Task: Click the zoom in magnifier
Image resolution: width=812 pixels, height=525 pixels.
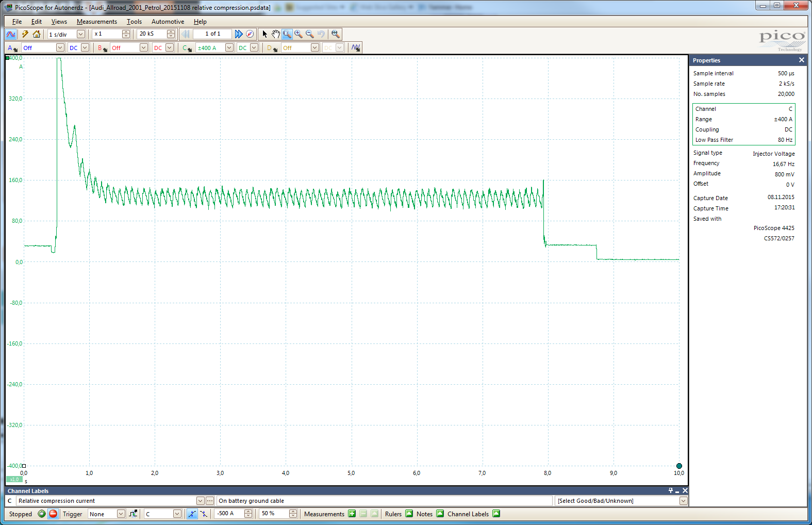Action: 299,34
